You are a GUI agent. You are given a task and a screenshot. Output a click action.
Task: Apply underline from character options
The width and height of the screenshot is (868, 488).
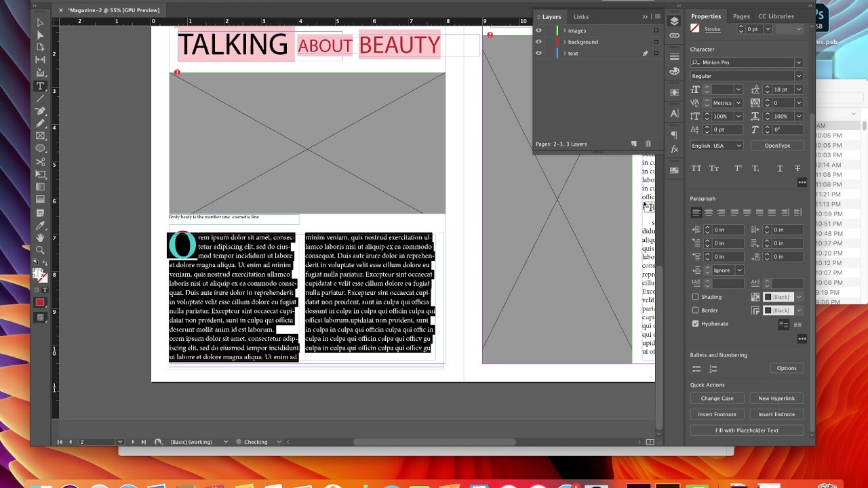tap(780, 168)
